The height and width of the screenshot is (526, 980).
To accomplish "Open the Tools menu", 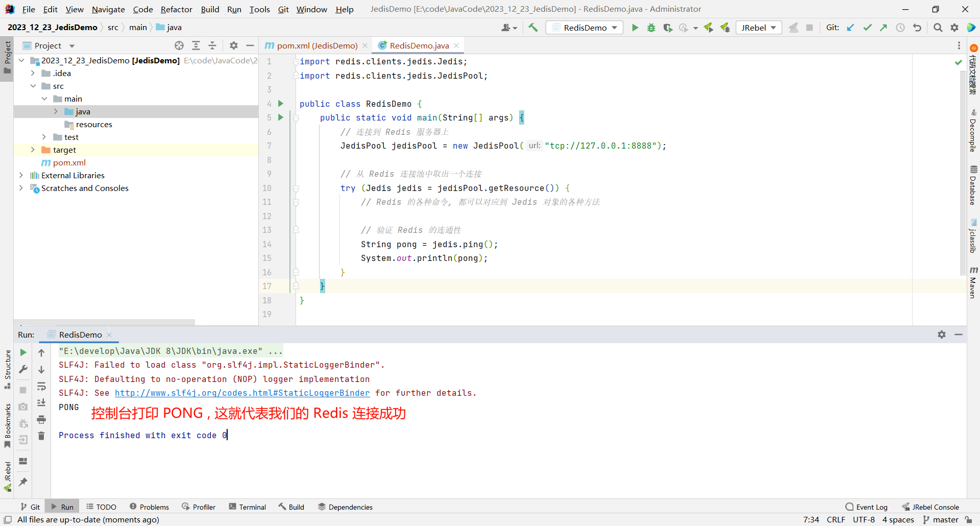I will [x=259, y=9].
